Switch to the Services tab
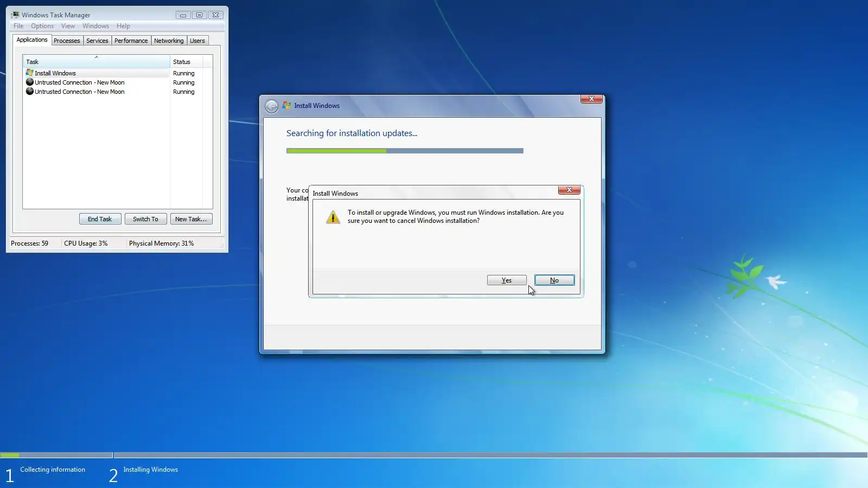This screenshot has height=488, width=868. click(97, 41)
